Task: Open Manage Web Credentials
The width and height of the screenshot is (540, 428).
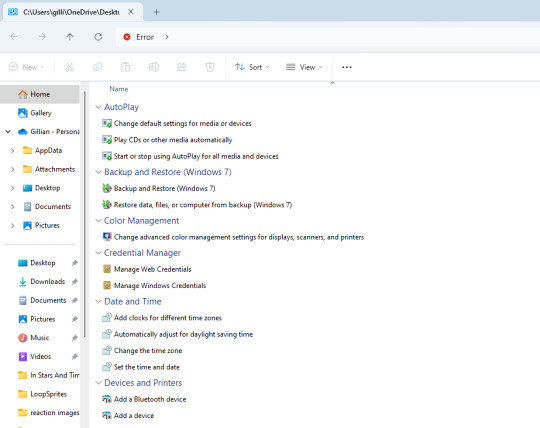Action: click(147, 269)
